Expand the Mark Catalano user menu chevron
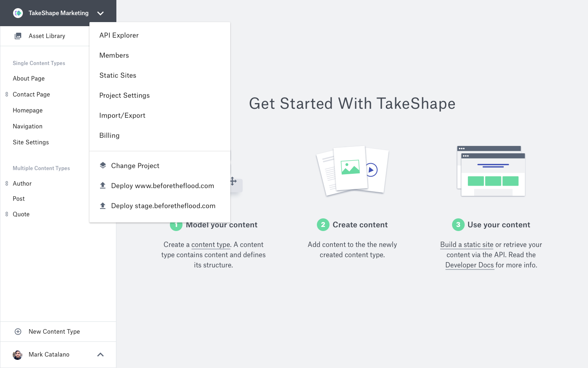Image resolution: width=588 pixels, height=368 pixels. coord(100,355)
